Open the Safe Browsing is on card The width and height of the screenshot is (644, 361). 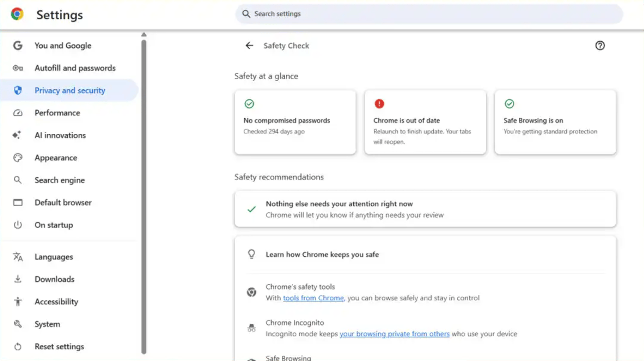[555, 122]
